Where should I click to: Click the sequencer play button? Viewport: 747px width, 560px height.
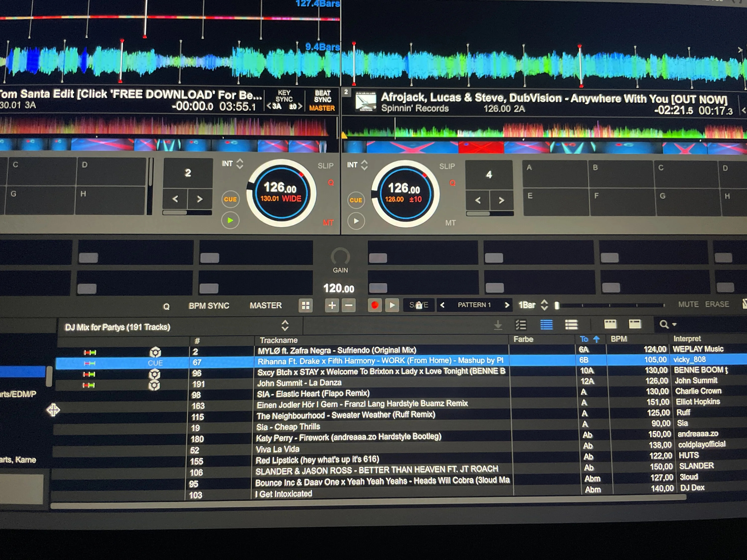[x=392, y=305]
